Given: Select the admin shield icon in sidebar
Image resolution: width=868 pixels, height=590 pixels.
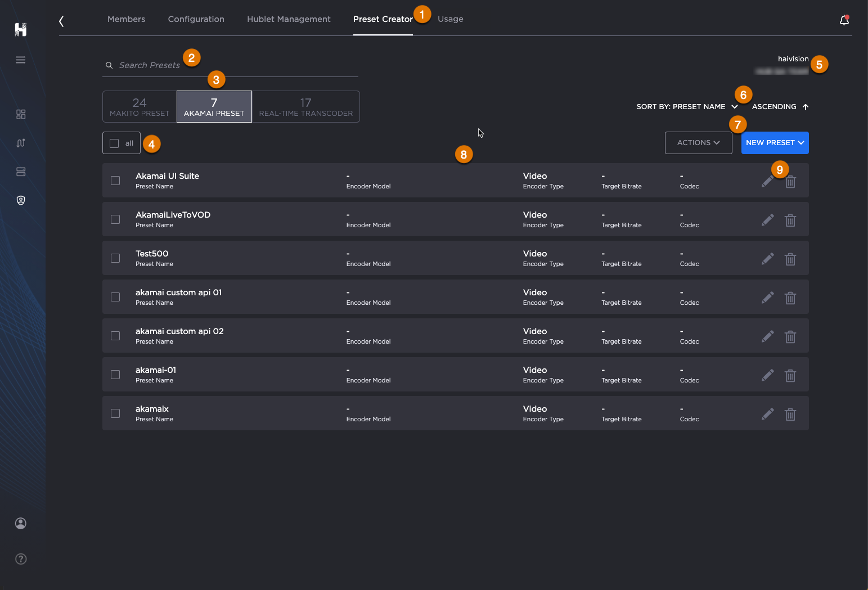Looking at the screenshot, I should click(x=21, y=200).
